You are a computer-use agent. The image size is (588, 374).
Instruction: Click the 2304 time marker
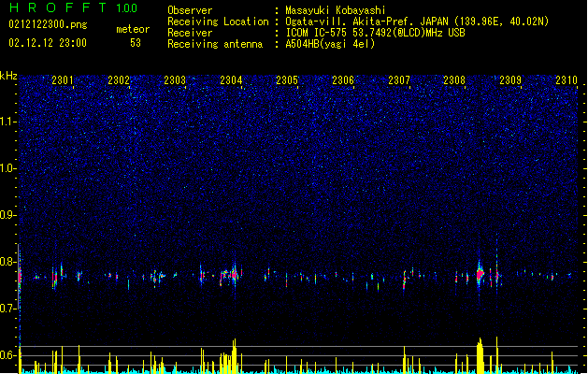(x=231, y=80)
